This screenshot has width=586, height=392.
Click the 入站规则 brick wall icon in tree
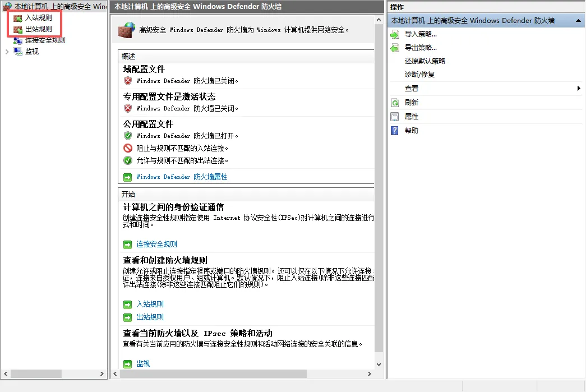pyautogui.click(x=18, y=18)
